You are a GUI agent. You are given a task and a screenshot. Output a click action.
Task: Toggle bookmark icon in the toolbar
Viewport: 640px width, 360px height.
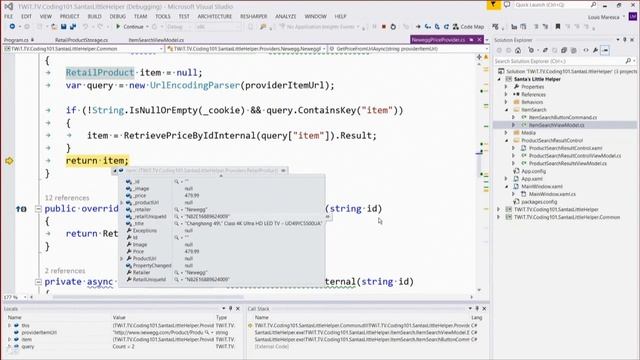point(558,27)
